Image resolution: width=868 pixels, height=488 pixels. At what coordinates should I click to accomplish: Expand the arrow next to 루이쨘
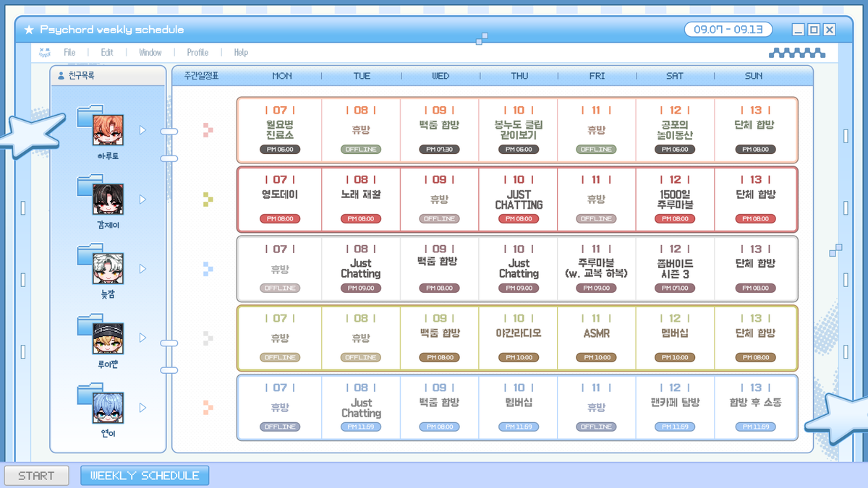point(142,338)
